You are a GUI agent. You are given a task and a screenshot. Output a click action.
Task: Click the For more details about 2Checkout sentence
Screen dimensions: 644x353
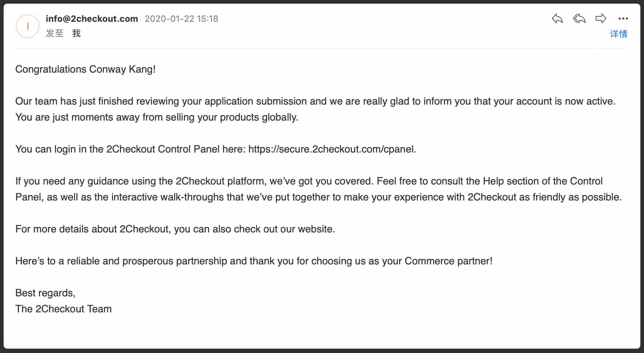[175, 229]
